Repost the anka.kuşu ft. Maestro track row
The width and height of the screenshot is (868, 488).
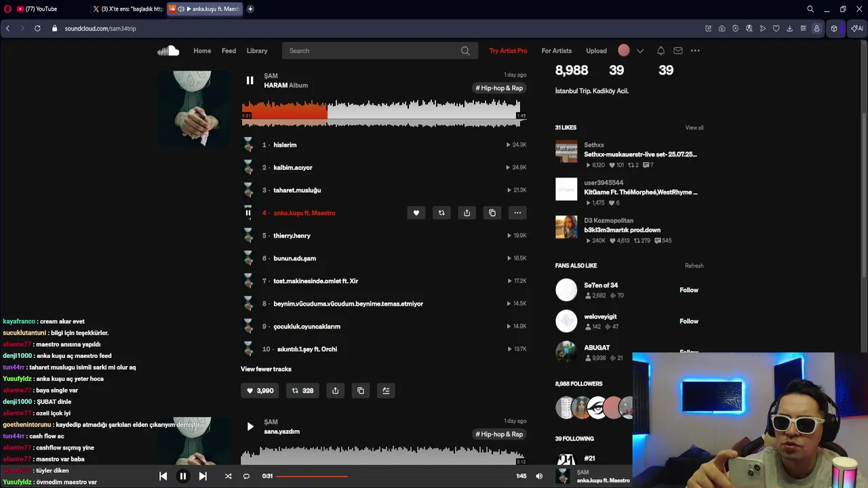[441, 213]
